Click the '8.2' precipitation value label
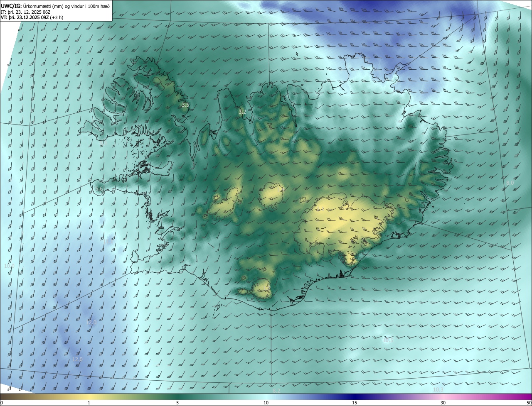Screen dimensions: 532x406 pos(276,390)
